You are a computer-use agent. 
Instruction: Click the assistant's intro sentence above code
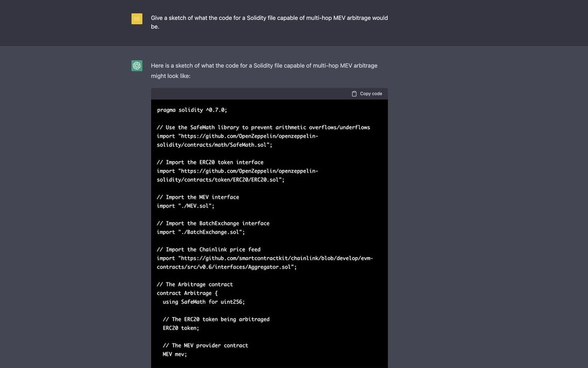264,70
